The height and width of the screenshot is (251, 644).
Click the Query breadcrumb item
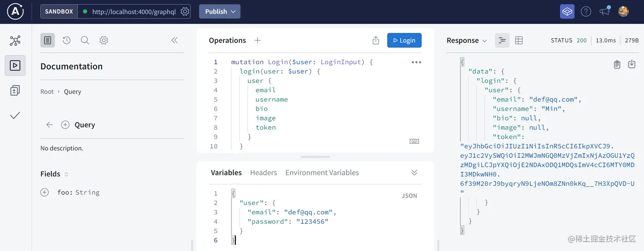[72, 91]
